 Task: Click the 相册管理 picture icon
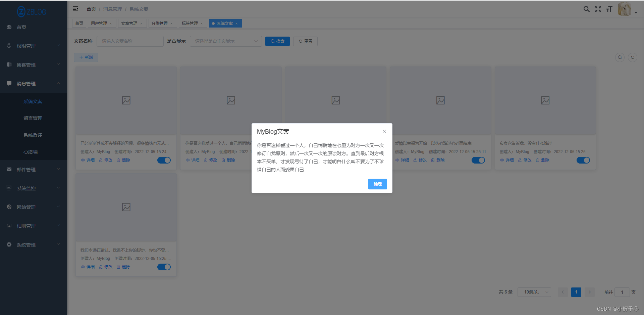[x=9, y=226]
